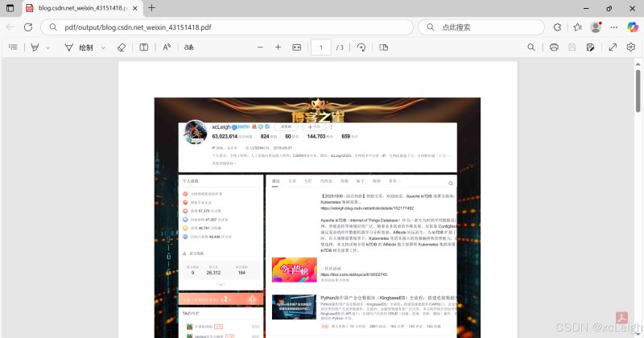Start read aloud

point(167,47)
